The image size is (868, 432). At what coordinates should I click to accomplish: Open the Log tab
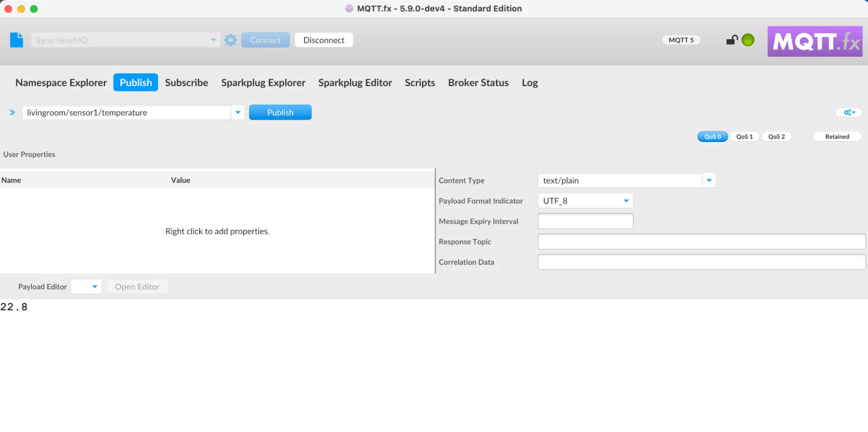pyautogui.click(x=530, y=82)
